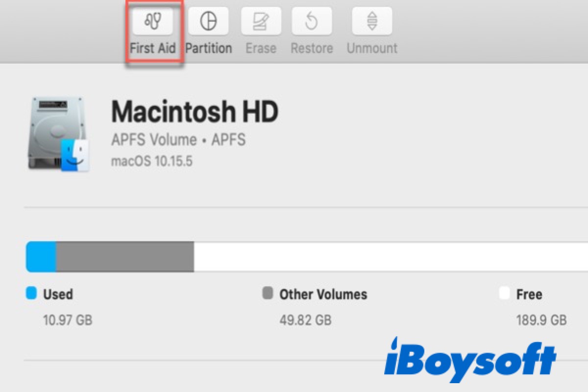Viewport: 588px width, 392px height.
Task: Click the Restore circular arrow icon
Action: 312,22
